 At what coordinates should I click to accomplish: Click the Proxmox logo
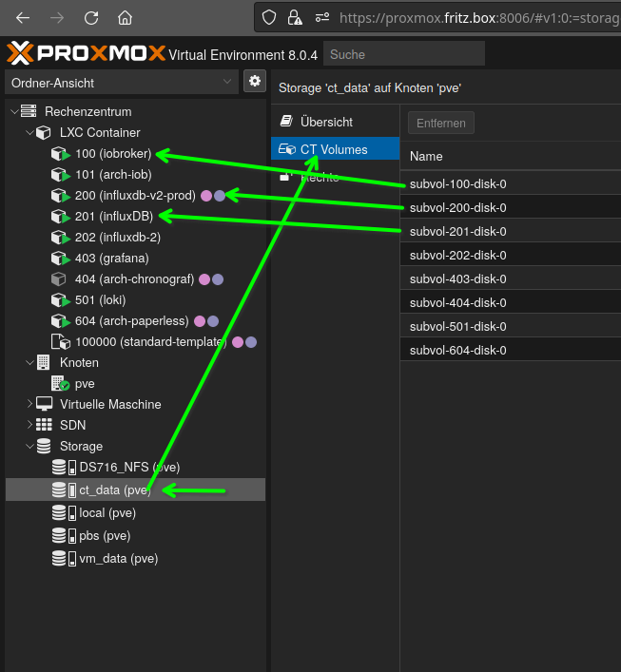click(86, 53)
